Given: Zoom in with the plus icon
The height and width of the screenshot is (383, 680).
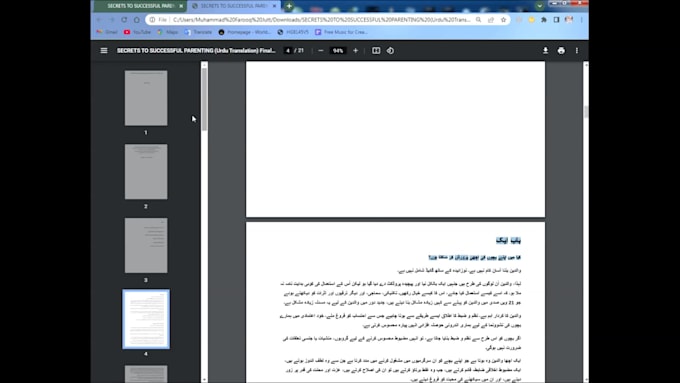Looking at the screenshot, I should tap(356, 51).
